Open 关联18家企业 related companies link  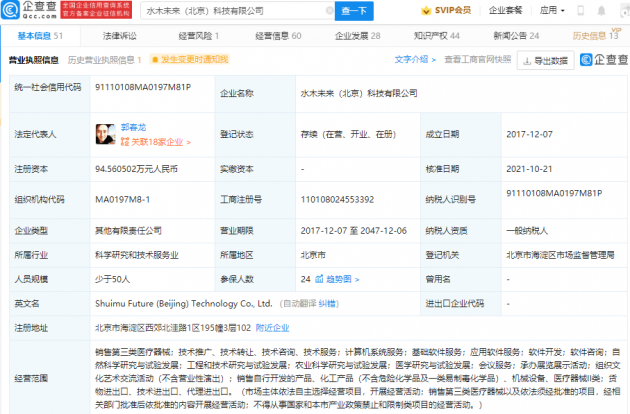coord(147,141)
